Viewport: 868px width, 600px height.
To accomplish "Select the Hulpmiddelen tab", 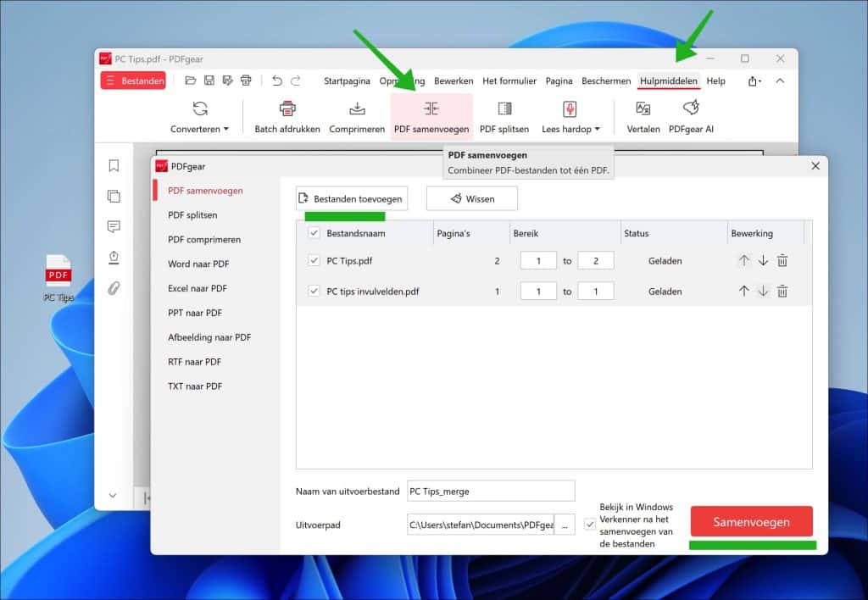I will coord(669,81).
